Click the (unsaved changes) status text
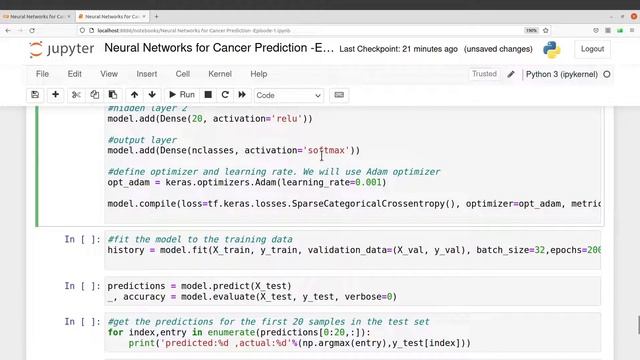 point(498,49)
